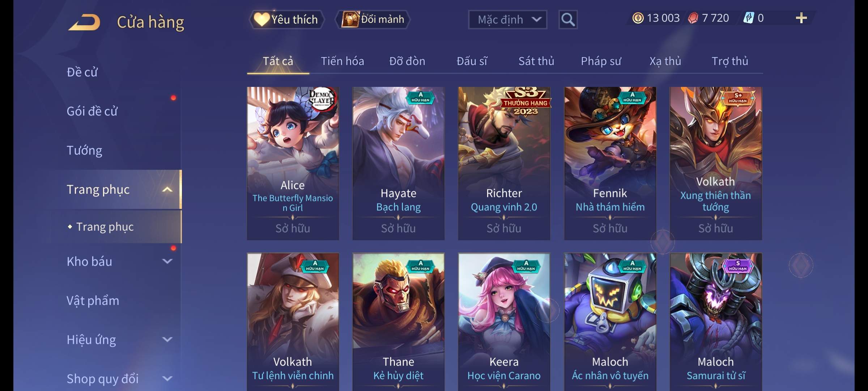Viewport: 868px width, 391px height.
Task: Switch to the Pháp sư tab
Action: [x=601, y=61]
